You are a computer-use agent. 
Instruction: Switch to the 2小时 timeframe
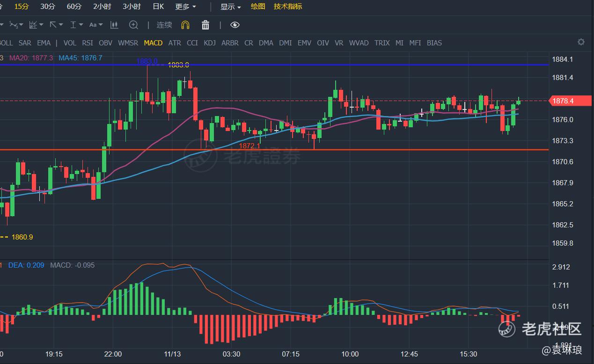pos(102,7)
